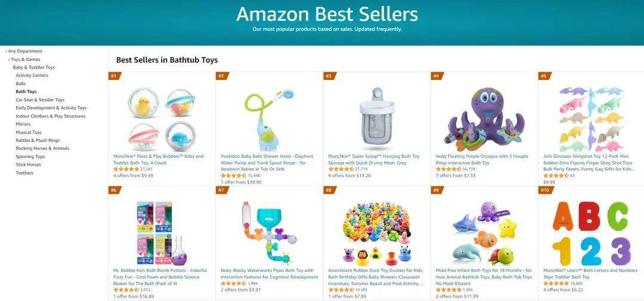Go up to Any Department
Viewport: 644px width, 301px height.
click(x=25, y=51)
